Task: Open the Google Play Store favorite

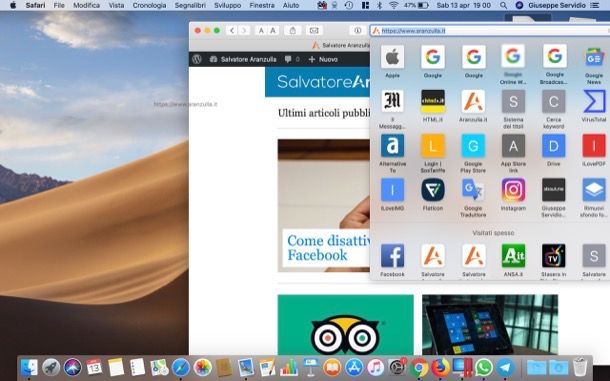Action: (x=473, y=146)
